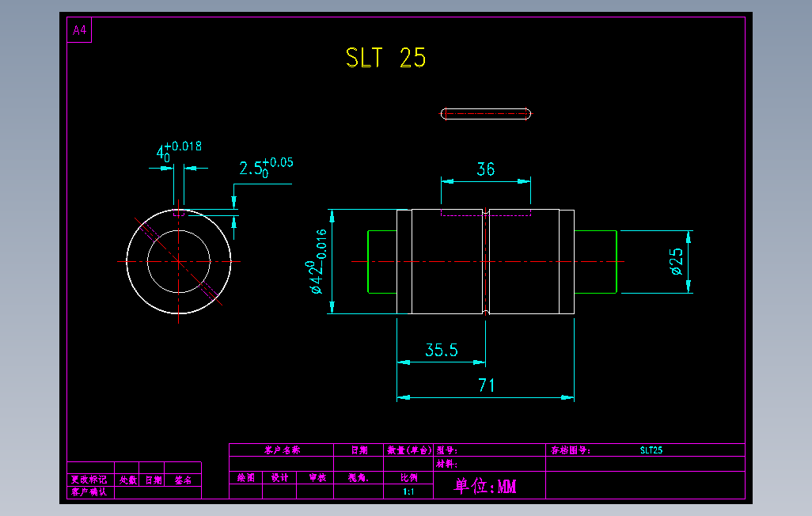The width and height of the screenshot is (812, 516).
Task: Select the "单位:MM" units text
Action: 485,486
